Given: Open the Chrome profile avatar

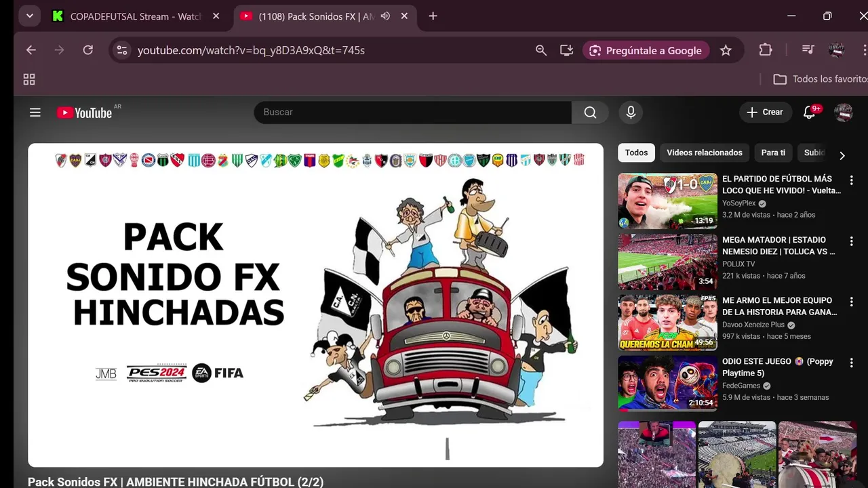Looking at the screenshot, I should (x=836, y=50).
